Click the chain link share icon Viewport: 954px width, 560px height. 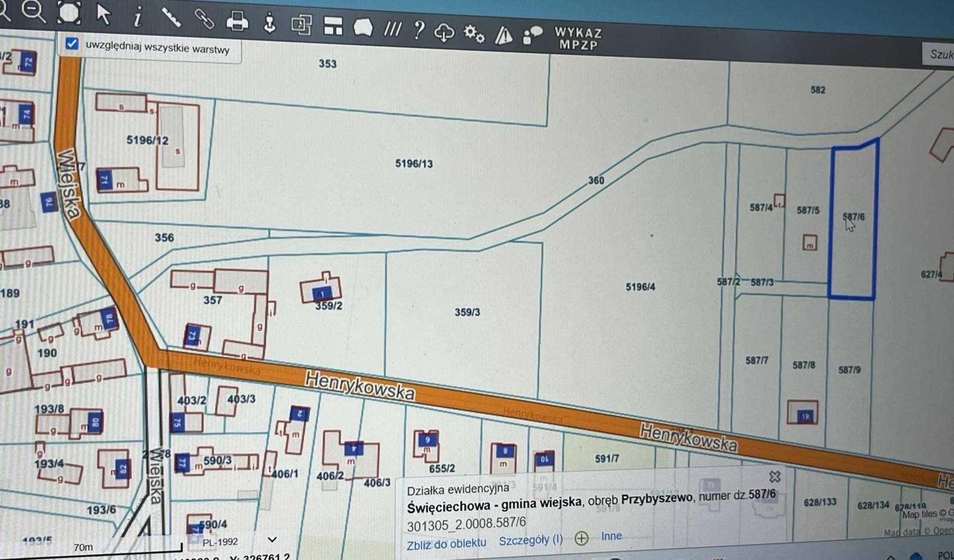pos(204,19)
